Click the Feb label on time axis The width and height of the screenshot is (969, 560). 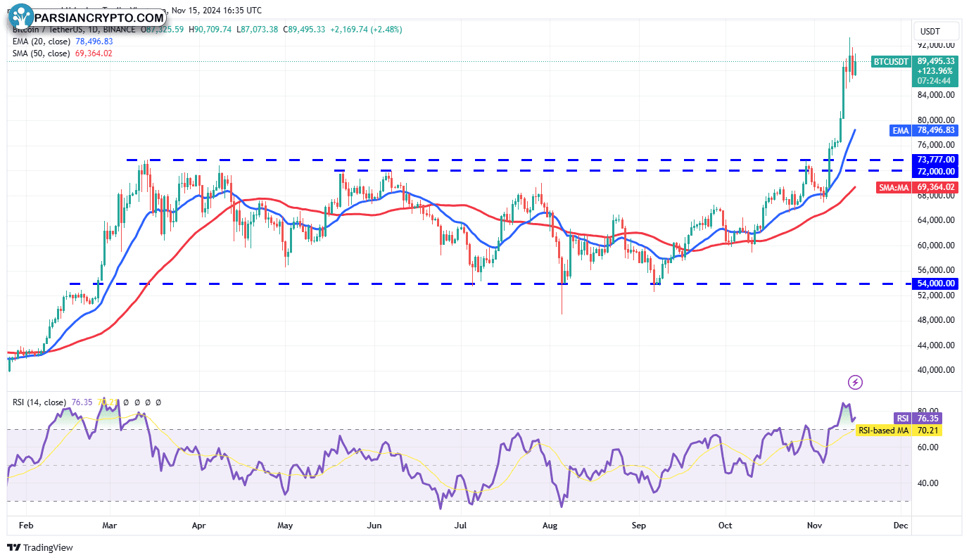tap(25, 526)
